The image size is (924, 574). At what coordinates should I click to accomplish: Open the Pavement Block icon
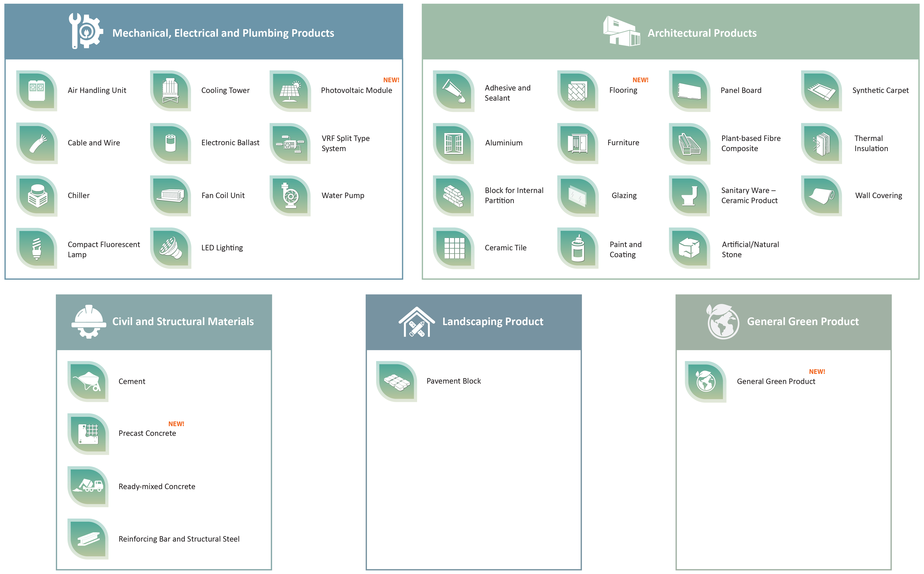click(396, 382)
